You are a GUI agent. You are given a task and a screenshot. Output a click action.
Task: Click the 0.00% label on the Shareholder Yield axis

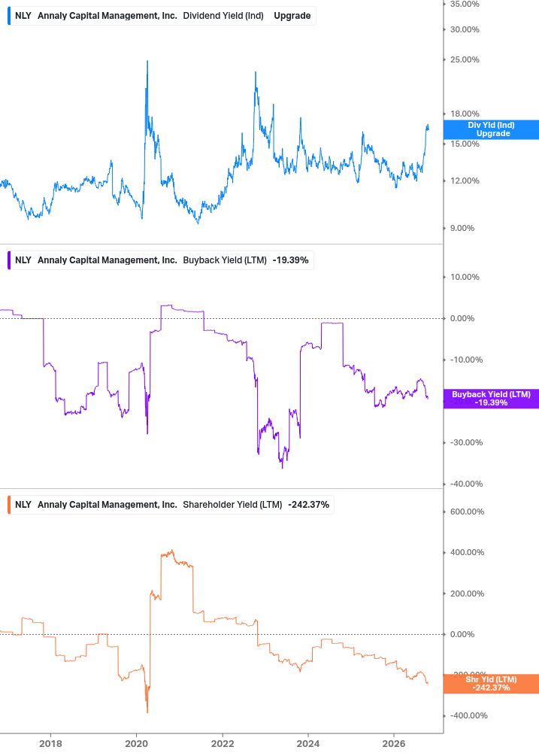click(462, 634)
